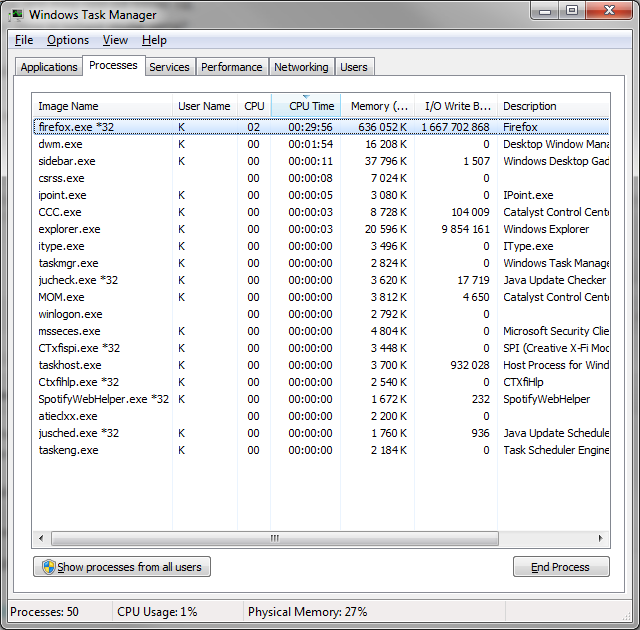The height and width of the screenshot is (630, 640).
Task: Select the Processes tab
Action: pos(113,65)
